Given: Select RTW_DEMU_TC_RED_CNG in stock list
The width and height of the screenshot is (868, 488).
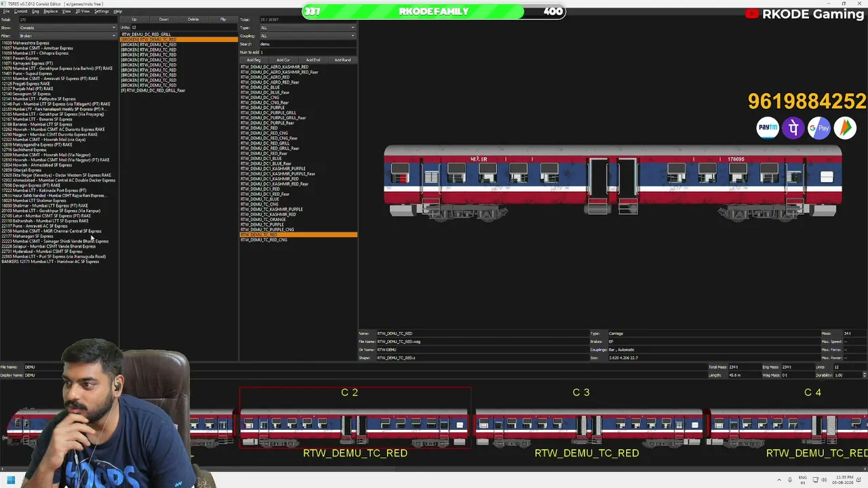Looking at the screenshot, I should 264,240.
